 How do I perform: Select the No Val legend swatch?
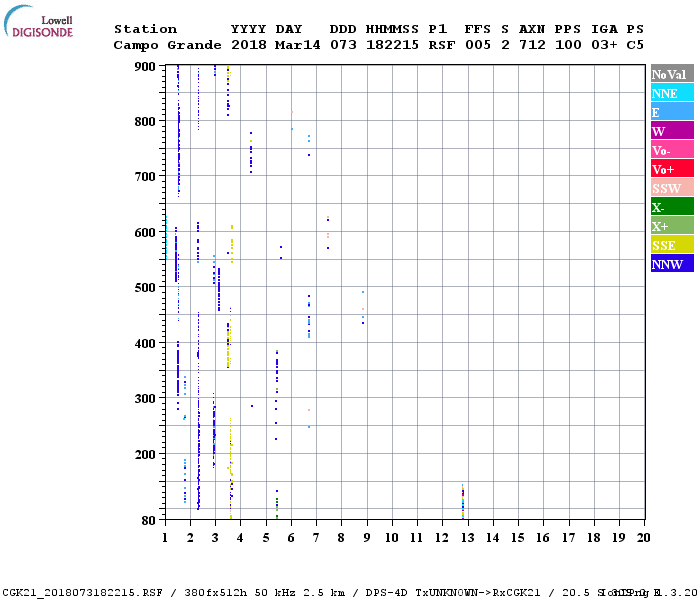click(672, 74)
